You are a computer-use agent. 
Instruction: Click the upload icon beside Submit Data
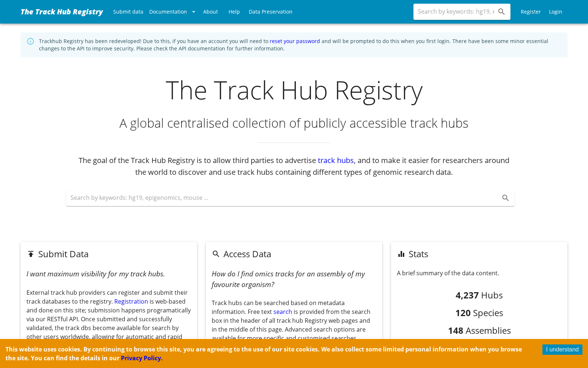tap(31, 254)
